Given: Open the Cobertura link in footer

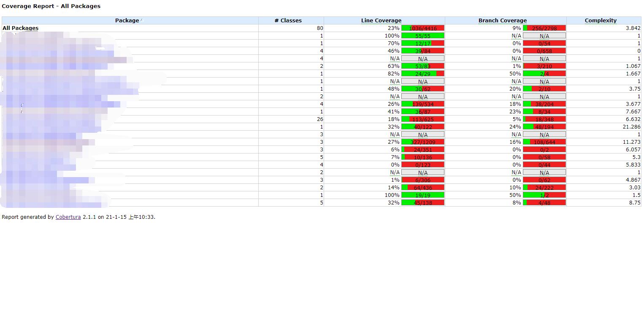Looking at the screenshot, I should pyautogui.click(x=68, y=217).
